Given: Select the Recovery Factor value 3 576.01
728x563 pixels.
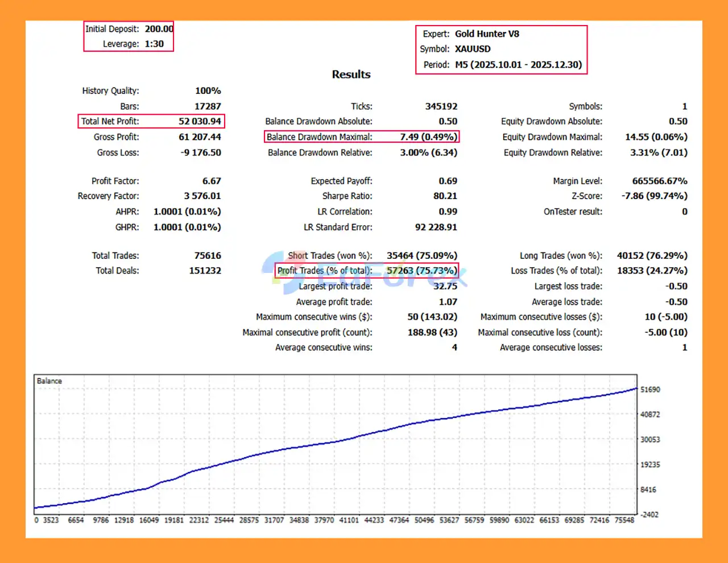Looking at the screenshot, I should click(202, 196).
